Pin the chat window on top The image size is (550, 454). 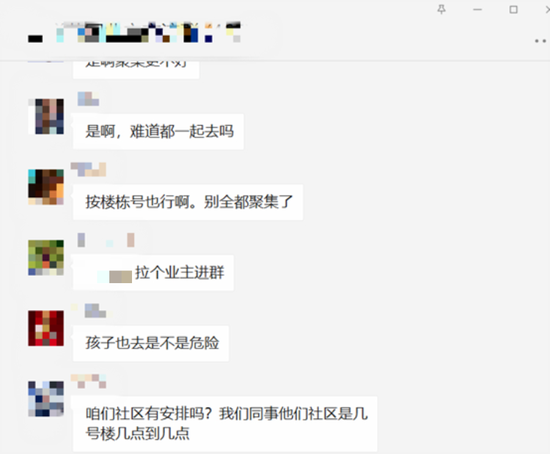pos(442,9)
